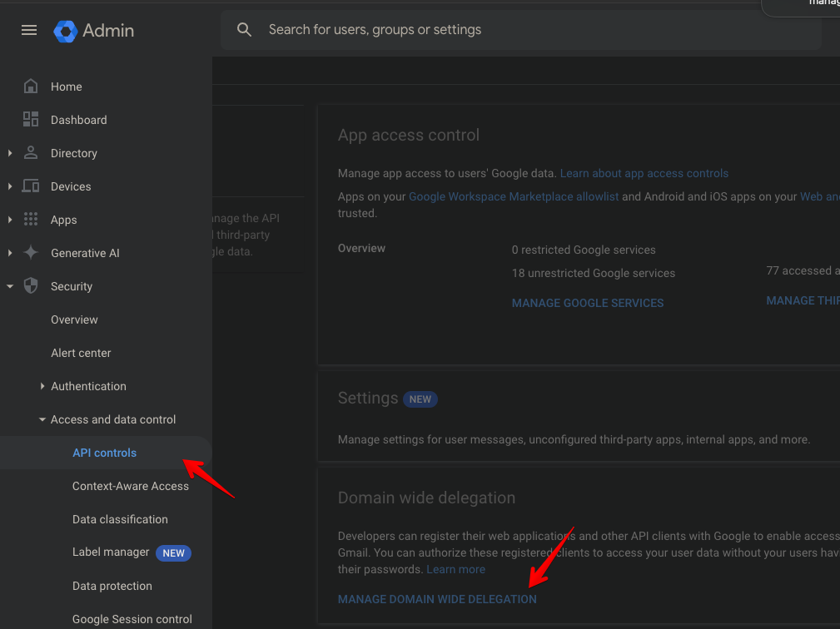Select Access and data control label
Image resolution: width=840 pixels, height=629 pixels.
coord(113,419)
